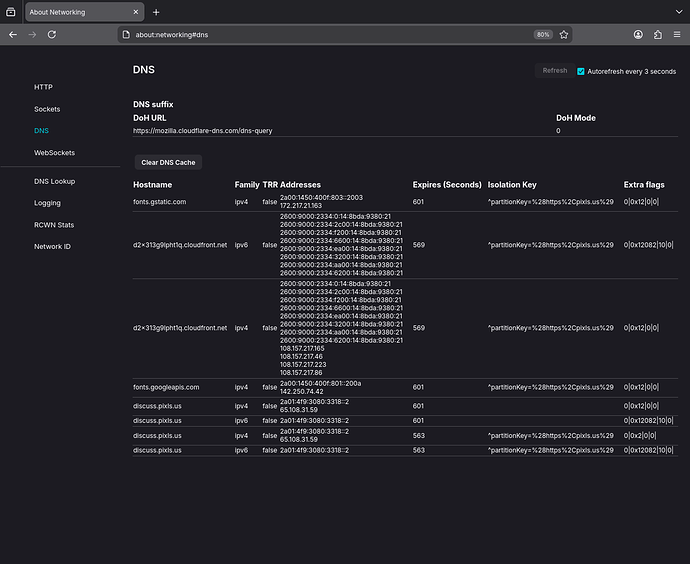Open Network ID in the sidebar

pyautogui.click(x=52, y=246)
